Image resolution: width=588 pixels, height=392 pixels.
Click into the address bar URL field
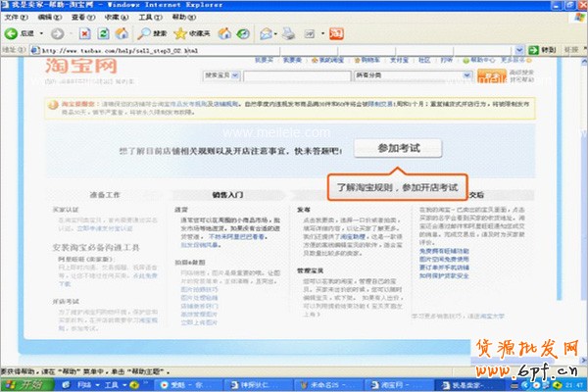click(x=271, y=50)
